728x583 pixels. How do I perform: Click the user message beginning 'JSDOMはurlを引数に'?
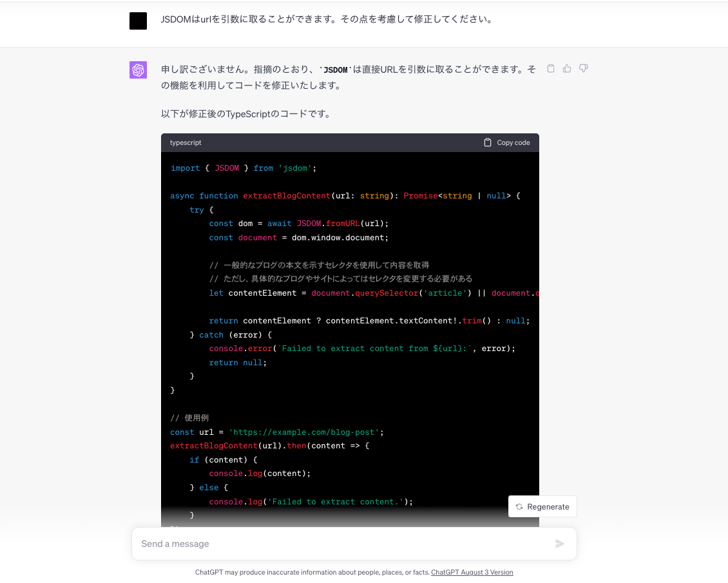click(328, 19)
